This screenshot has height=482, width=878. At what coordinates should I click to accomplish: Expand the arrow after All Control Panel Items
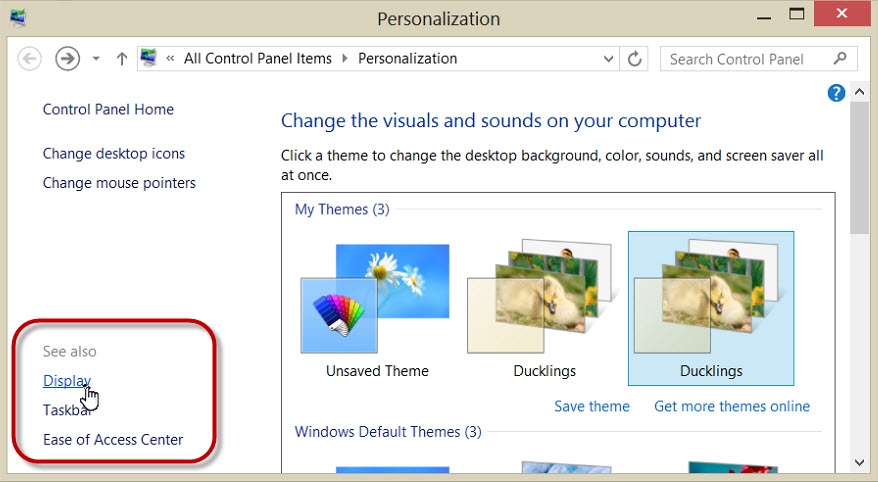(x=346, y=59)
